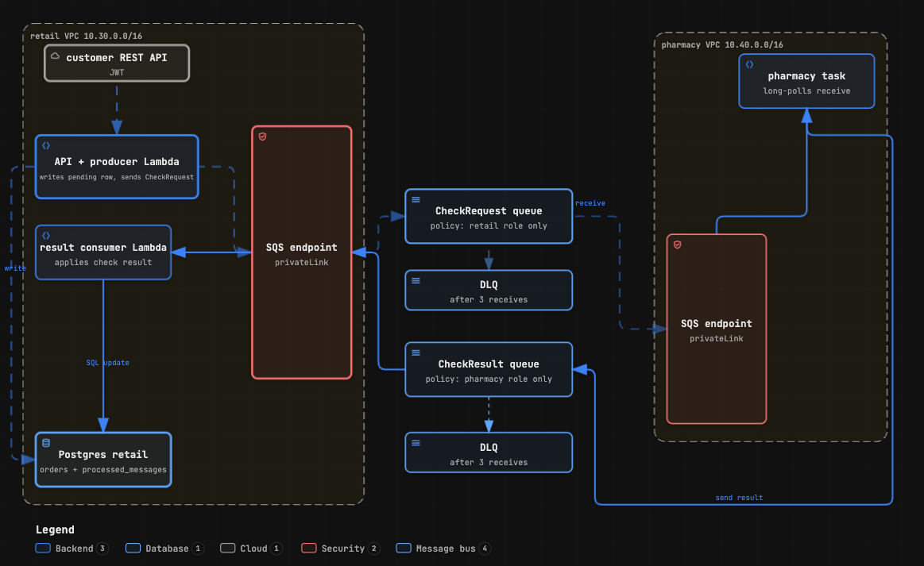This screenshot has width=924, height=566.
Task: Click the Database legend swatch
Action: tap(133, 549)
